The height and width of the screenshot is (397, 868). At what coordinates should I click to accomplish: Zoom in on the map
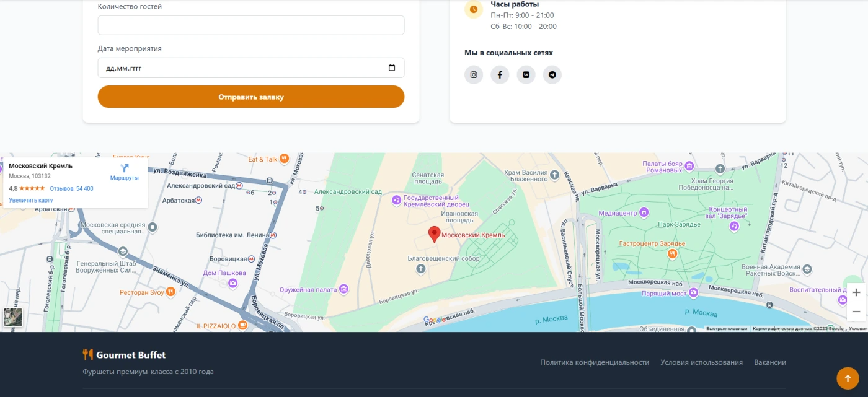[856, 292]
